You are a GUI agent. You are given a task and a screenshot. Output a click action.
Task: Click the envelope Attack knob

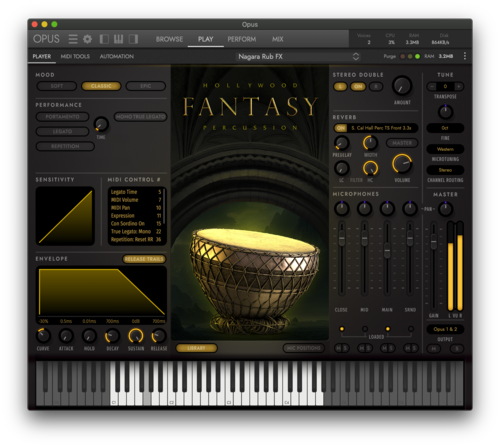(x=66, y=336)
